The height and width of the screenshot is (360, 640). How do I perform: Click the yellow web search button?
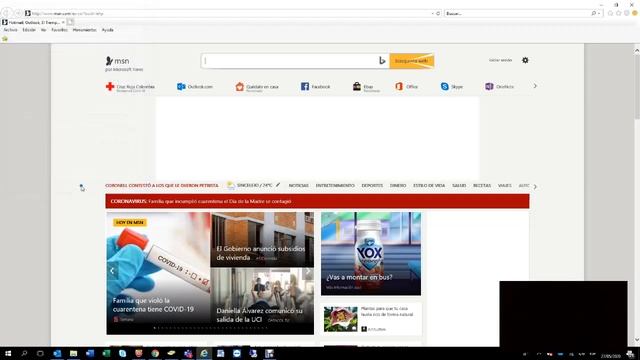(x=411, y=61)
